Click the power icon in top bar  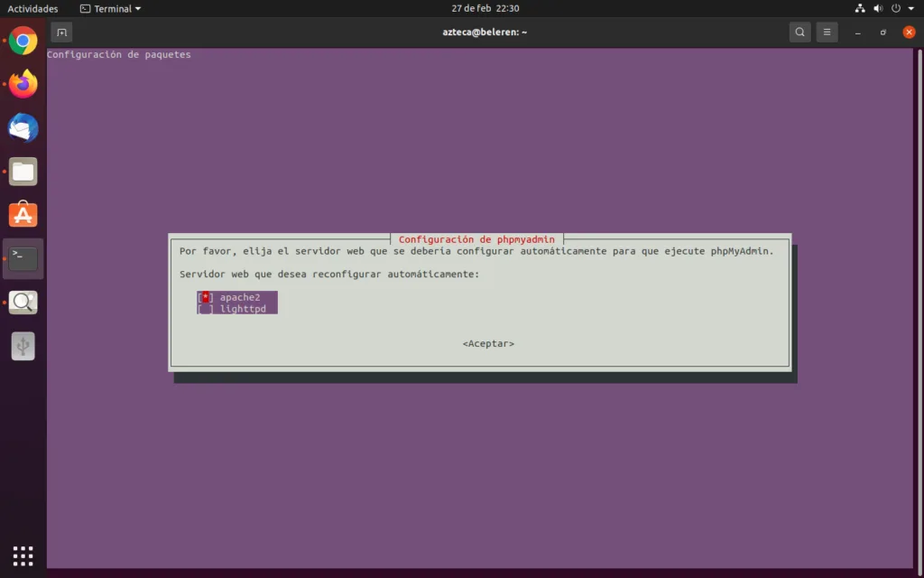click(896, 8)
